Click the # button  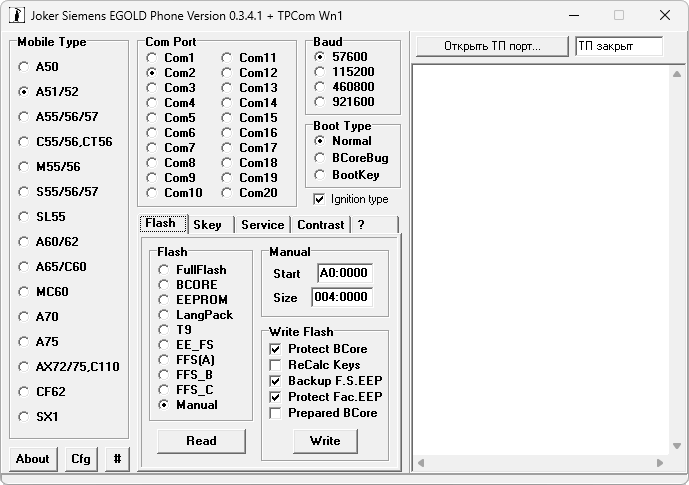click(x=117, y=459)
